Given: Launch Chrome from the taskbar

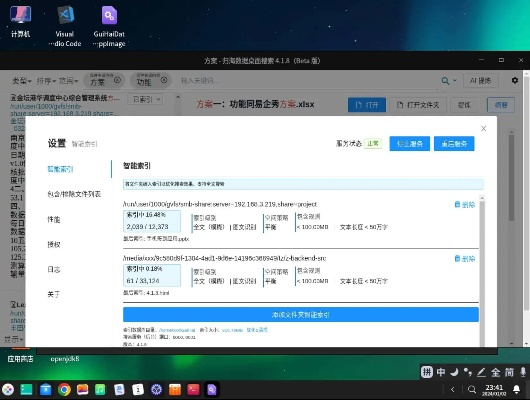Looking at the screenshot, I should tap(64, 390).
